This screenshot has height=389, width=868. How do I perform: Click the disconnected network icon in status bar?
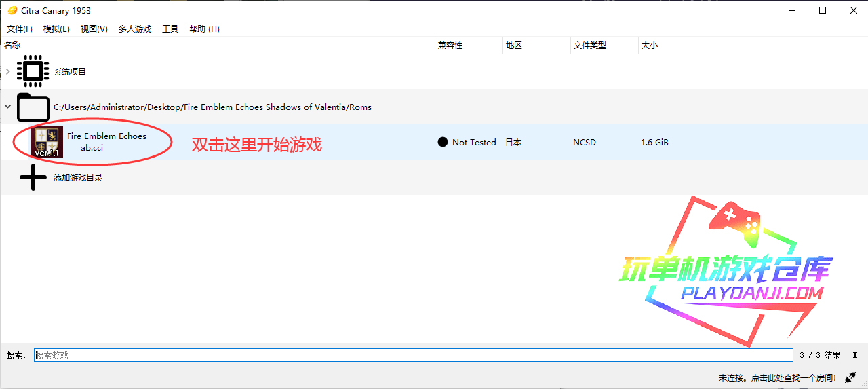pyautogui.click(x=851, y=377)
